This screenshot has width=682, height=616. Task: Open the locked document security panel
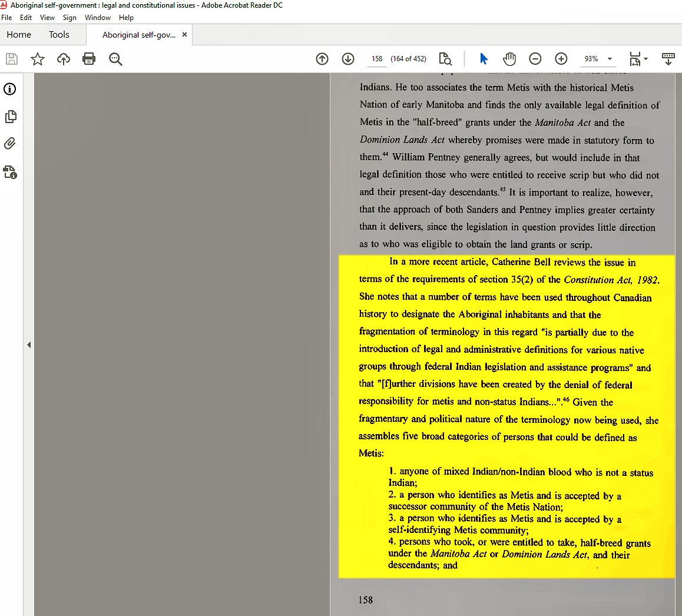pyautogui.click(x=10, y=172)
